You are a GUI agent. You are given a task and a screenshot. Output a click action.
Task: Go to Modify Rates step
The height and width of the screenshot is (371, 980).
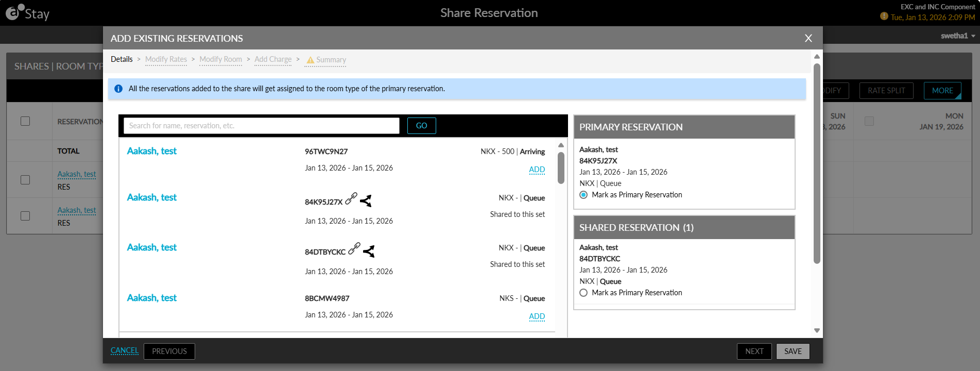pos(166,59)
